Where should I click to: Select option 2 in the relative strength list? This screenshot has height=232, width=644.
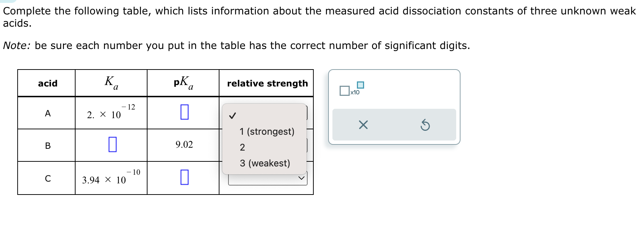coord(242,148)
